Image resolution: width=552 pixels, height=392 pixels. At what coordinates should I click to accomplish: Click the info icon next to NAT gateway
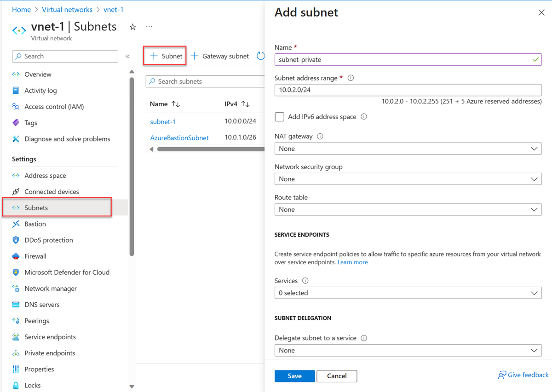[320, 136]
